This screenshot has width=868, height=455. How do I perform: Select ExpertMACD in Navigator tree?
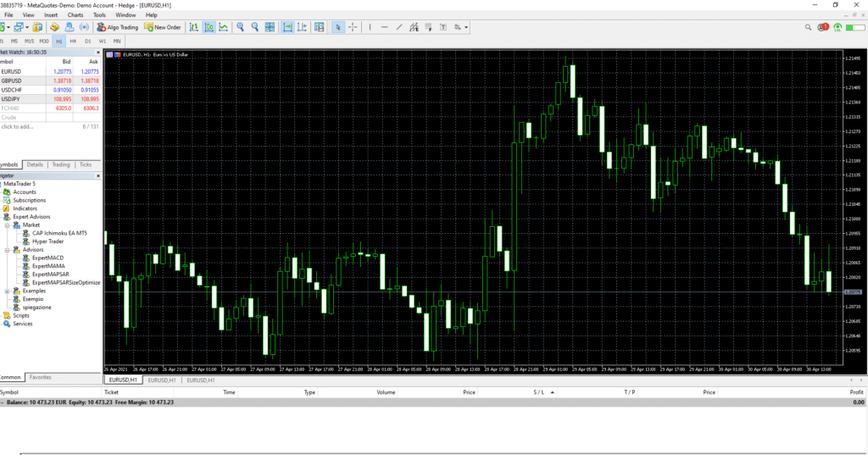tap(47, 258)
